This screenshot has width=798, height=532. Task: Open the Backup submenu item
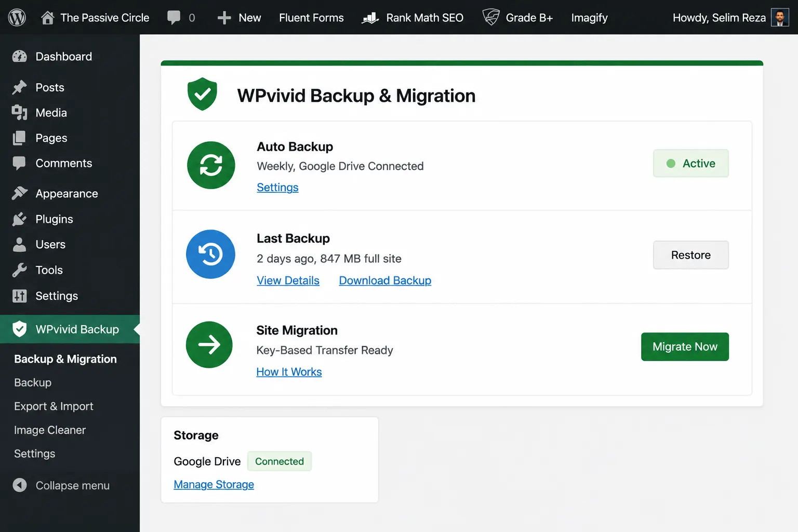pyautogui.click(x=33, y=383)
